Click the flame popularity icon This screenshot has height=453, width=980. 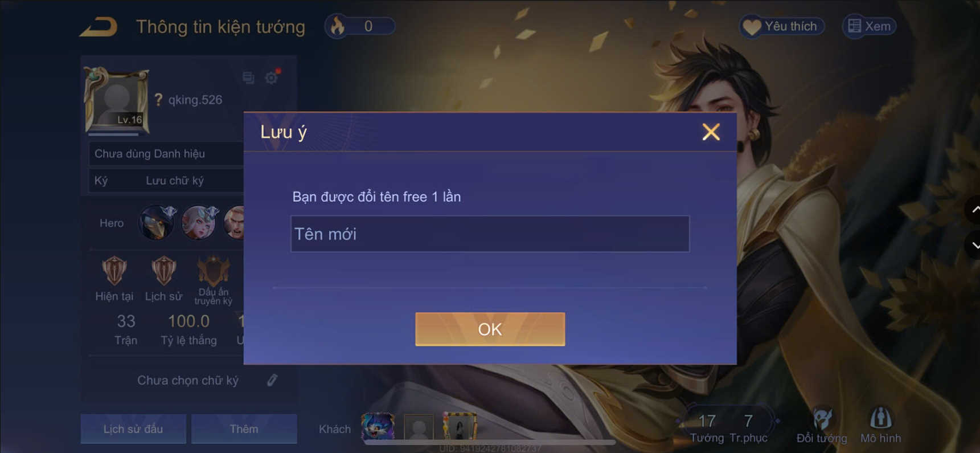pyautogui.click(x=338, y=26)
